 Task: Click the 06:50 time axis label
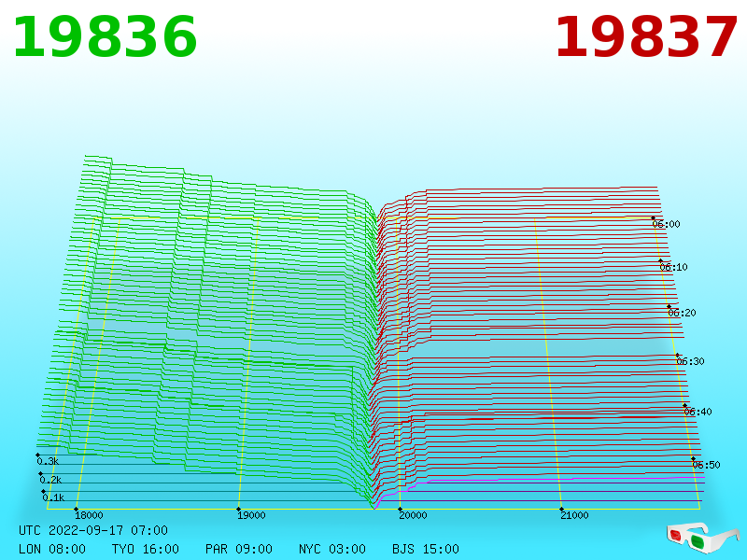click(x=707, y=465)
